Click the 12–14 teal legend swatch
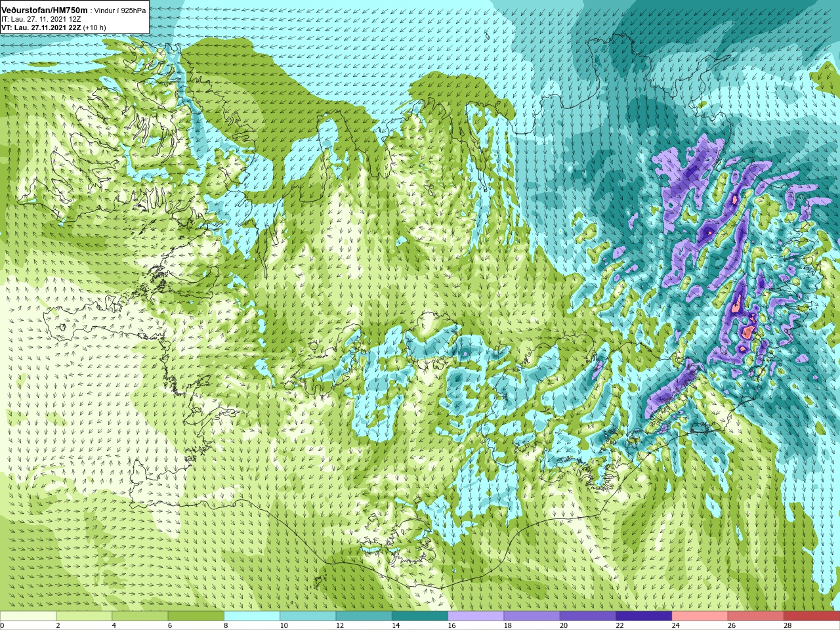This screenshot has width=840, height=630. point(364,616)
